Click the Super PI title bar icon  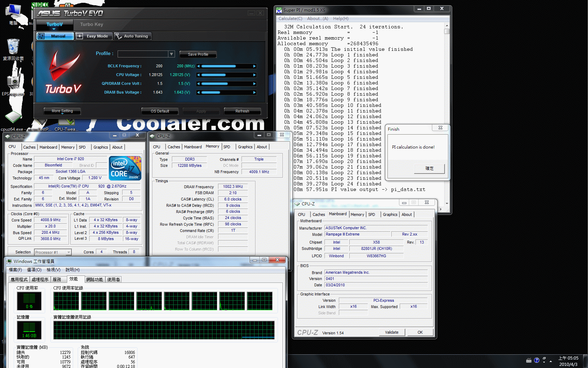point(279,10)
